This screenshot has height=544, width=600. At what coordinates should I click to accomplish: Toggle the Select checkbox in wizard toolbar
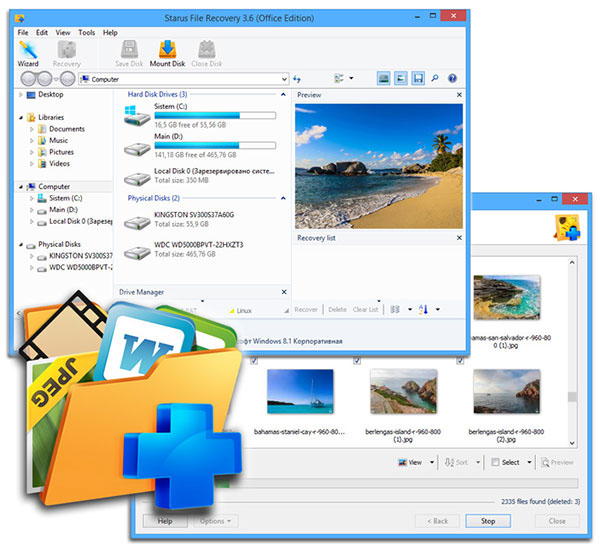click(x=495, y=462)
